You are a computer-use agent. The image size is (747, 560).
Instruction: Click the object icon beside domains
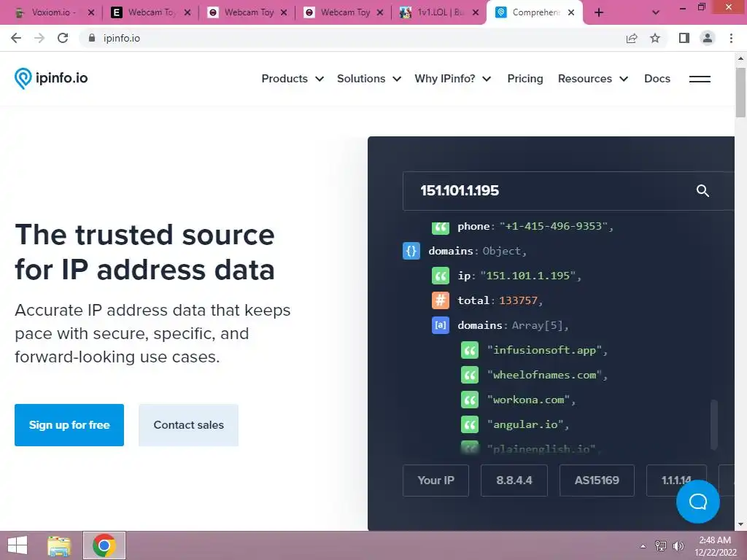[411, 251]
